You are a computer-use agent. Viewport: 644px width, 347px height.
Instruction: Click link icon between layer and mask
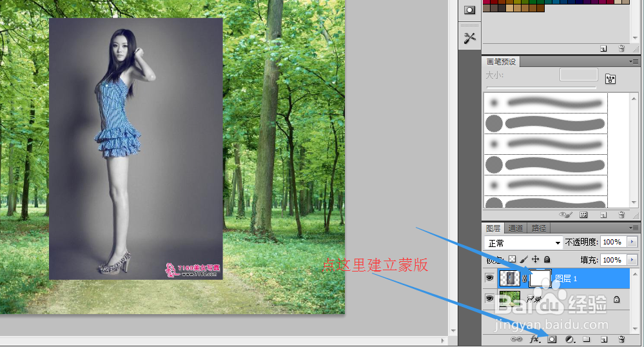[525, 279]
